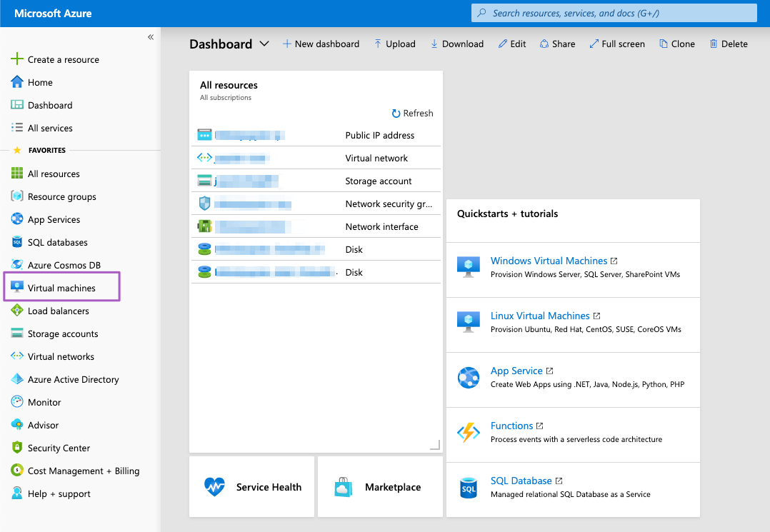Select All services in the left menu
Viewport: 770px width, 532px height.
50,128
